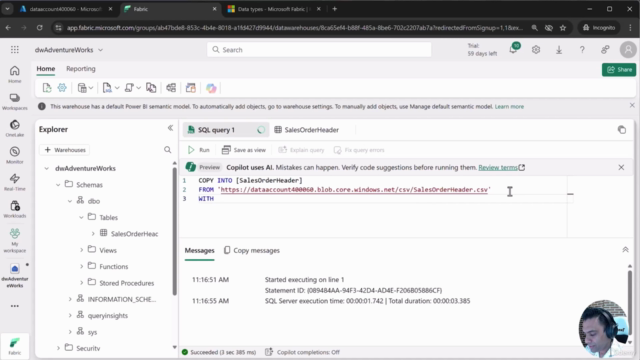Image resolution: width=640 pixels, height=360 pixels.
Task: Open the Review terms link
Action: tap(501, 167)
